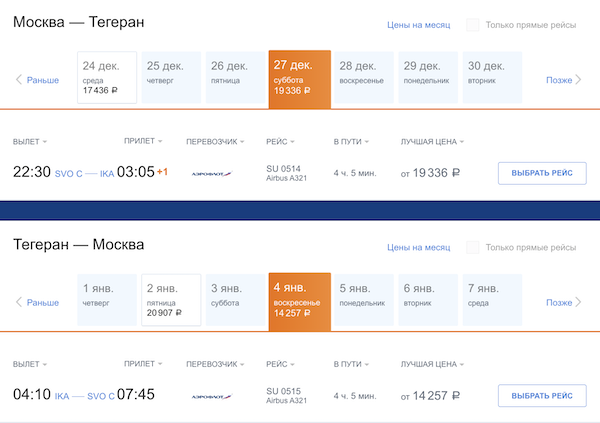600x423 pixels.
Task: Enable direct-flights-only checkbox for Tehran–Moscow
Action: point(472,247)
